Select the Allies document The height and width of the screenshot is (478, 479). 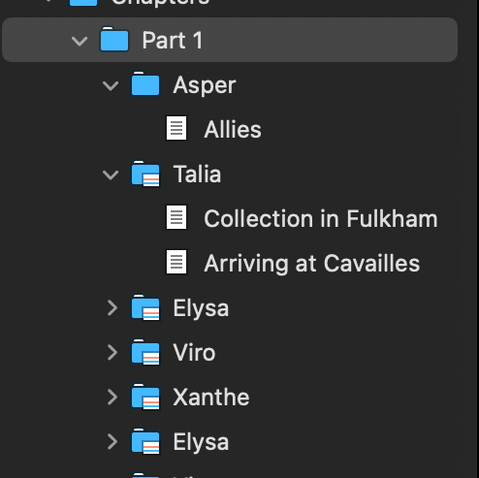tap(233, 129)
